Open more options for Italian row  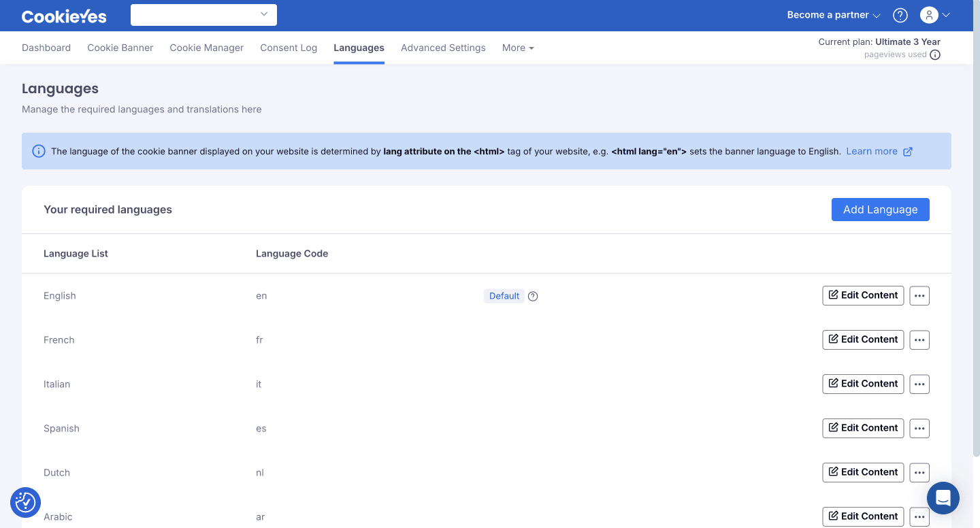pyautogui.click(x=919, y=384)
